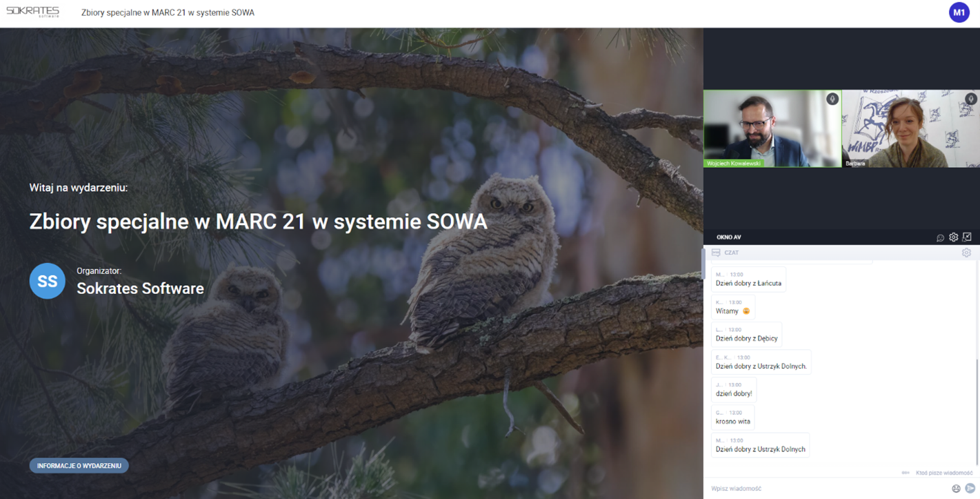Click the message 'Dzień dobry z Dębicy'

click(746, 335)
